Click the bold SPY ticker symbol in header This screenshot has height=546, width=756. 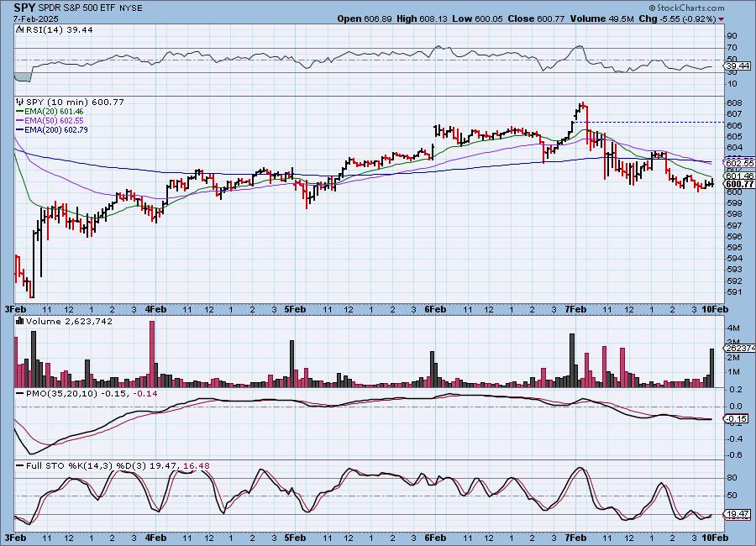coord(24,8)
